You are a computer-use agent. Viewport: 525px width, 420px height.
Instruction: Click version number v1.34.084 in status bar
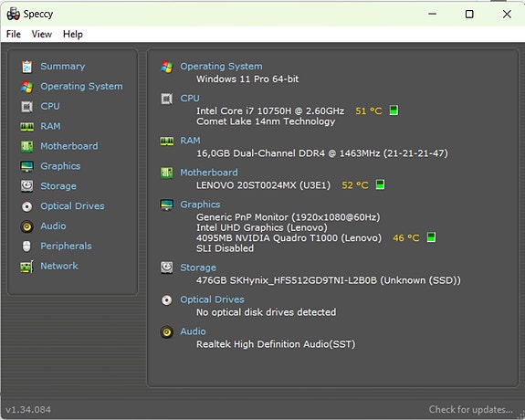pos(28,410)
